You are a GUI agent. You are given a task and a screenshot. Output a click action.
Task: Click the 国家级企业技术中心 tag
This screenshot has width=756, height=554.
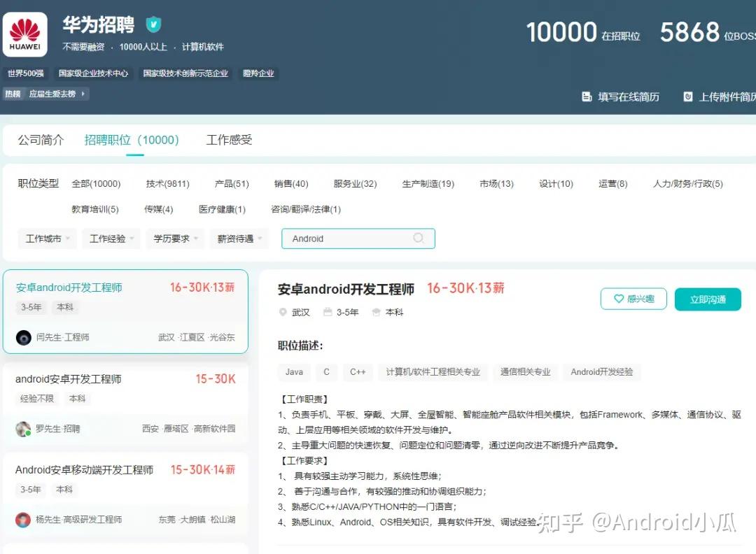tap(94, 73)
